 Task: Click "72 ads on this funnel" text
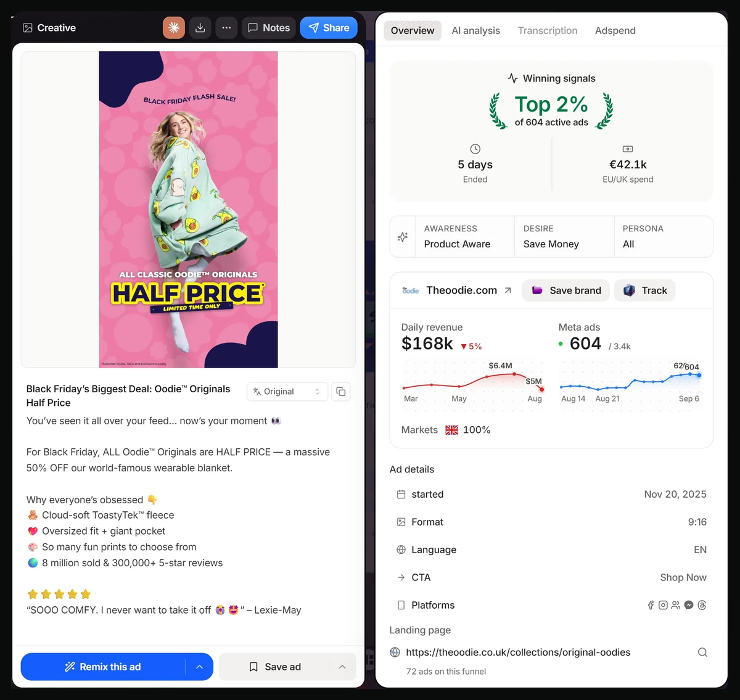coord(446,672)
